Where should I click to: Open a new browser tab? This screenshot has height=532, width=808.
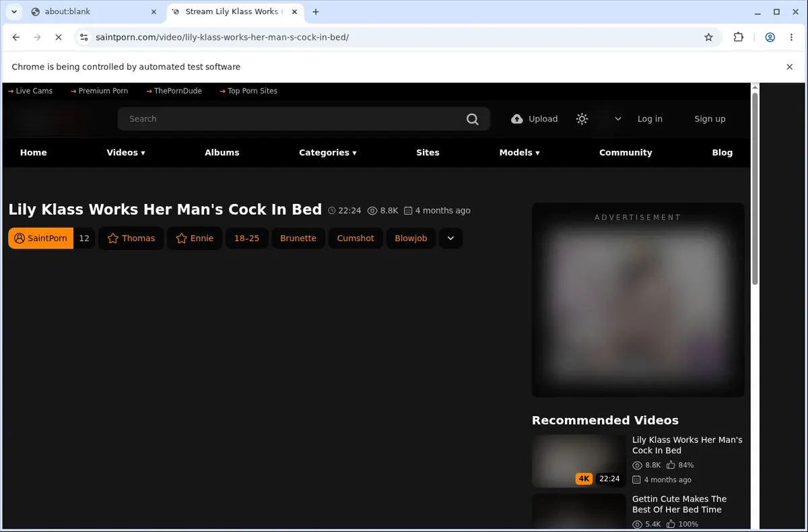[x=316, y=11]
